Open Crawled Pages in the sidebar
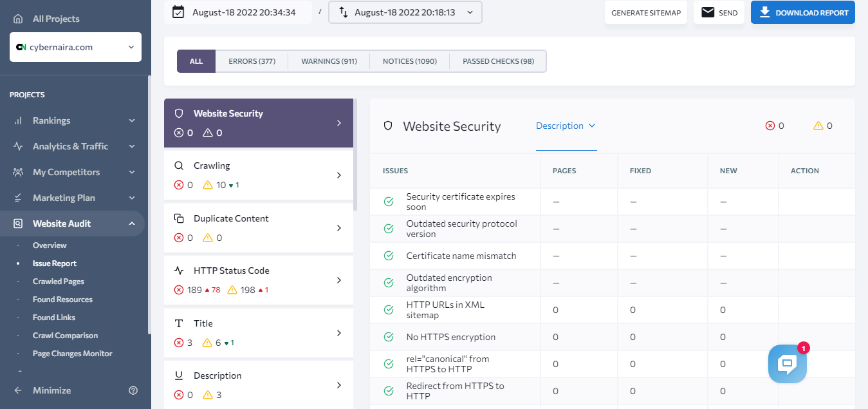Viewport: 868px width, 409px height. [x=59, y=281]
